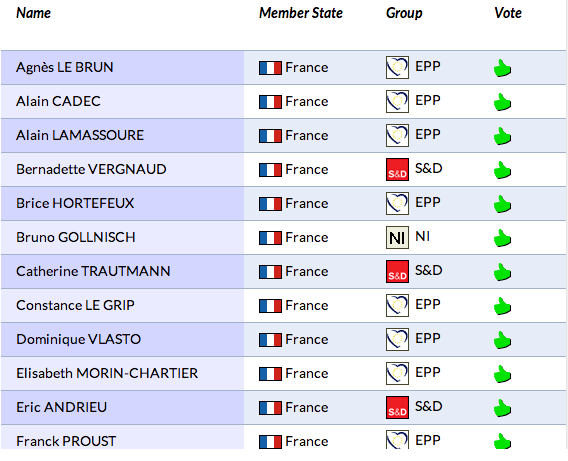Click the green thumbs-up for Brice HORTEFEUX
This screenshot has height=461, width=568.
(502, 204)
